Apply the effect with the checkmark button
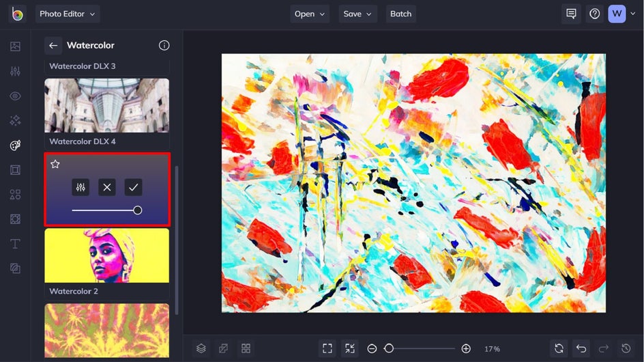The width and height of the screenshot is (644, 362). [133, 188]
